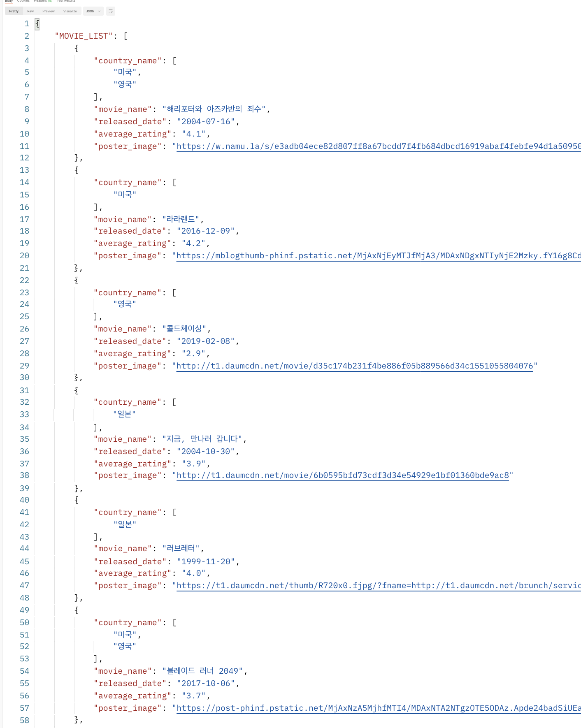Image resolution: width=581 pixels, height=728 pixels.
Task: Click "영국" value on line 52
Action: (x=125, y=646)
